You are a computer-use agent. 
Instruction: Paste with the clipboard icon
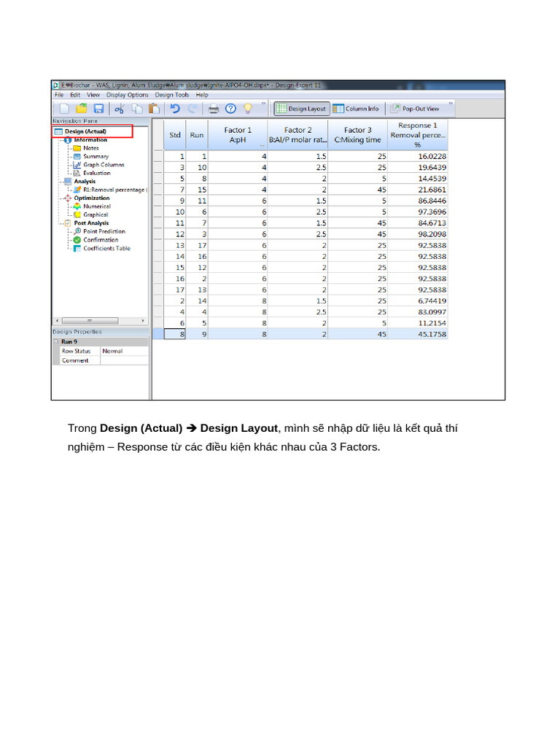point(154,109)
